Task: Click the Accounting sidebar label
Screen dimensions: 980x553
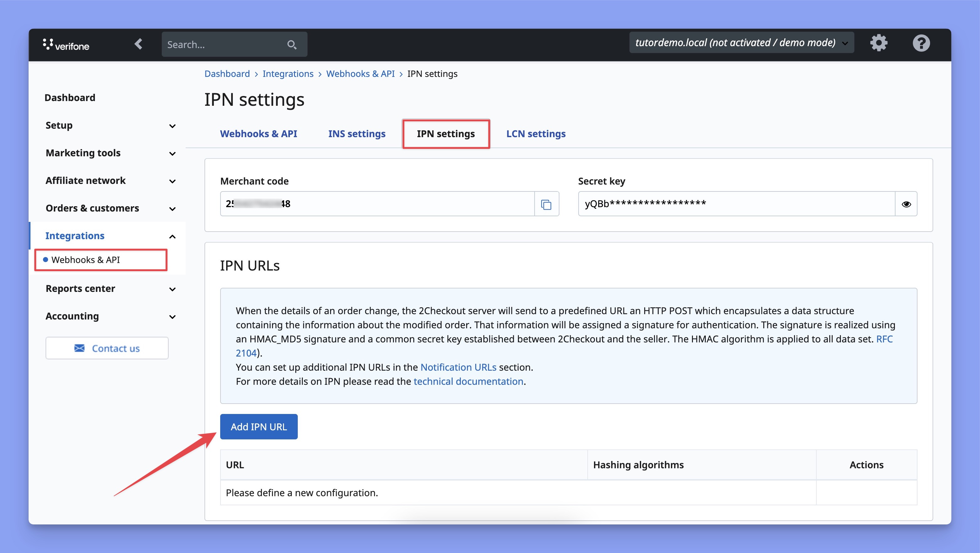Action: pos(72,316)
